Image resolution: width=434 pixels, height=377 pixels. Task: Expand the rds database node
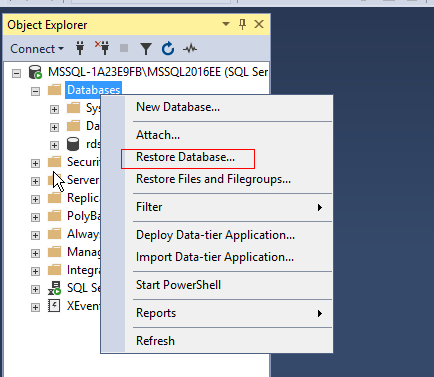[x=54, y=145]
